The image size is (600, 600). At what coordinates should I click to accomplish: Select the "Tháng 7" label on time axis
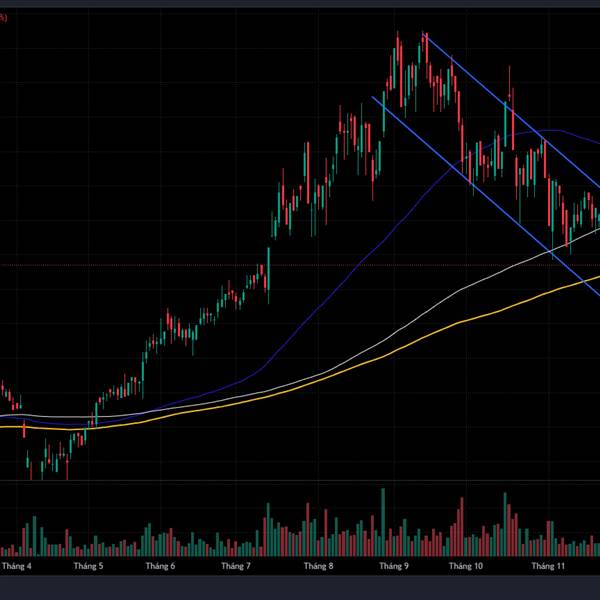(x=236, y=566)
